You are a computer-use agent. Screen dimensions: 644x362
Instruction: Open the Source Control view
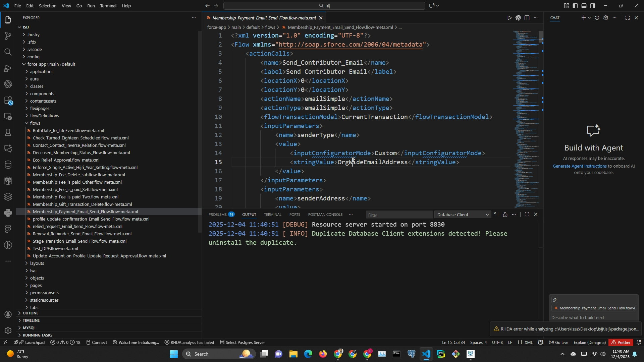coord(8,36)
